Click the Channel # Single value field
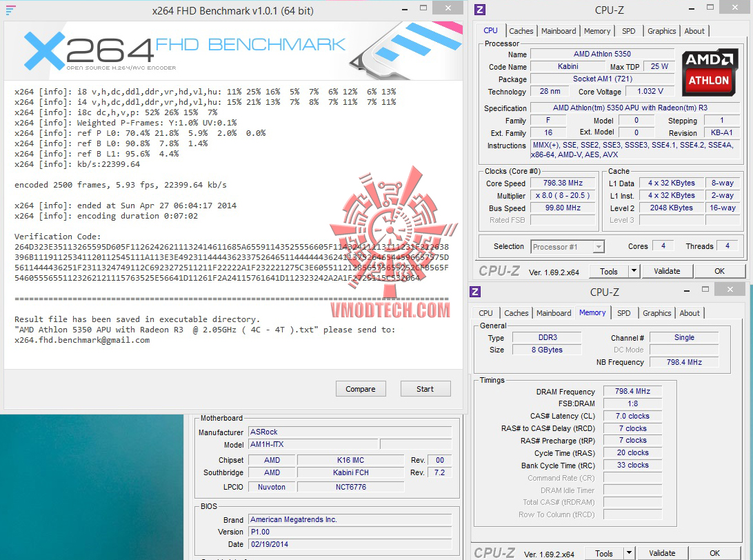The image size is (753, 560). click(684, 337)
